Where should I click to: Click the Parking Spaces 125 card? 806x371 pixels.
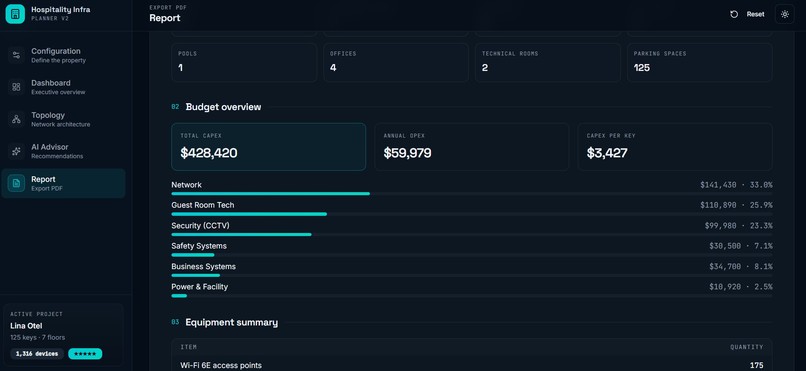point(700,62)
